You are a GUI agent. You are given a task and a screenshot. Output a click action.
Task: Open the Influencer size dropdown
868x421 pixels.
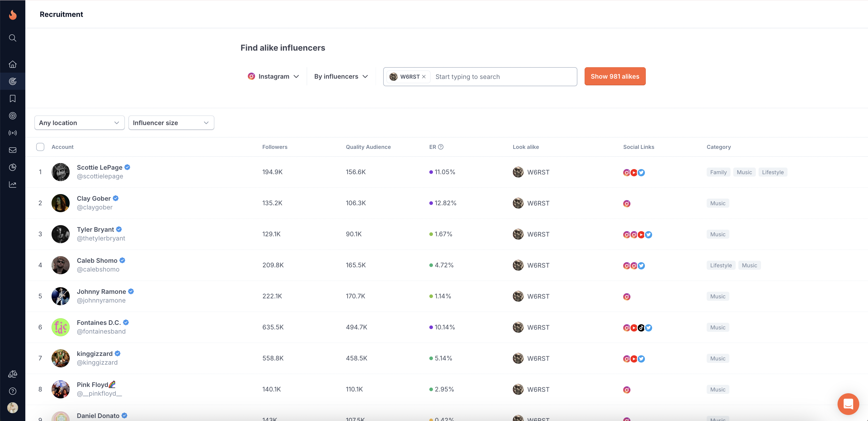171,123
